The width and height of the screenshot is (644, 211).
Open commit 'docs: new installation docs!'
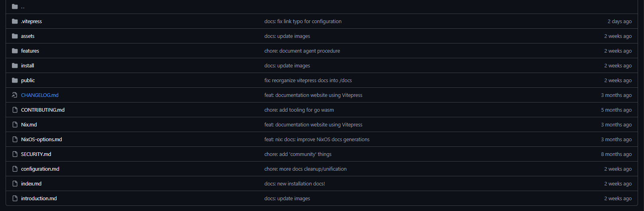click(294, 184)
